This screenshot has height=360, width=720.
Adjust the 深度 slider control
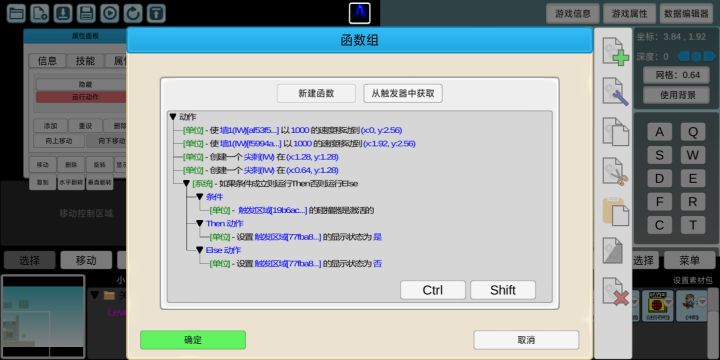pos(696,56)
